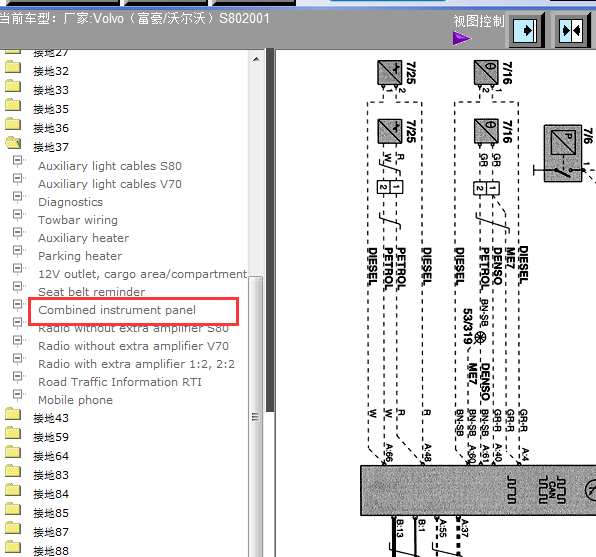Viewport: 596px width, 557px height.
Task: Open Radio without extra amplifier V70
Action: coord(133,346)
